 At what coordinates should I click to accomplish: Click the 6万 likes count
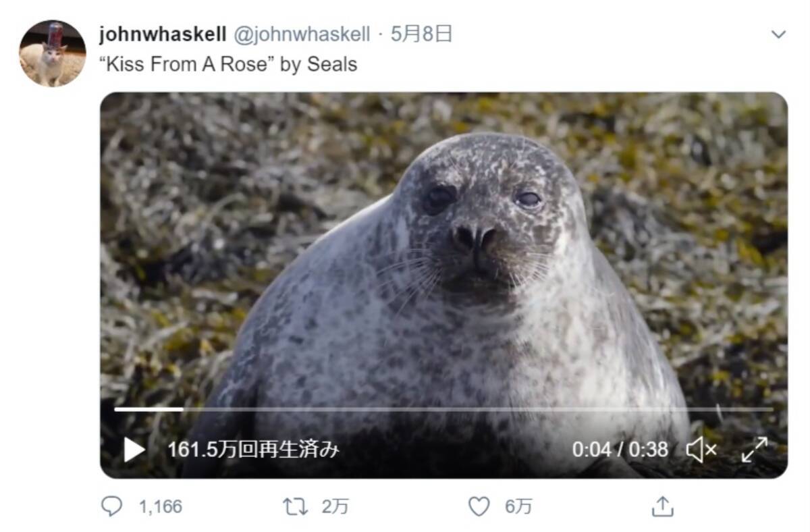click(518, 506)
